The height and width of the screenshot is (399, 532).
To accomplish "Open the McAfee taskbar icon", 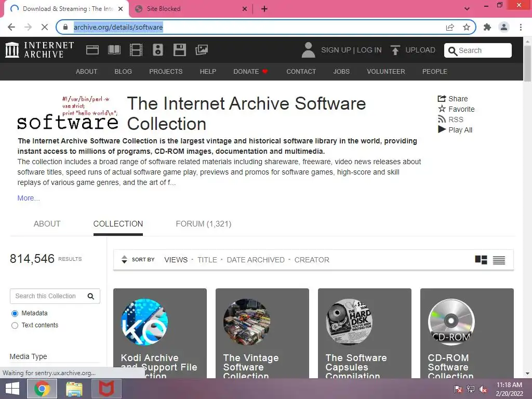I will pos(106,389).
